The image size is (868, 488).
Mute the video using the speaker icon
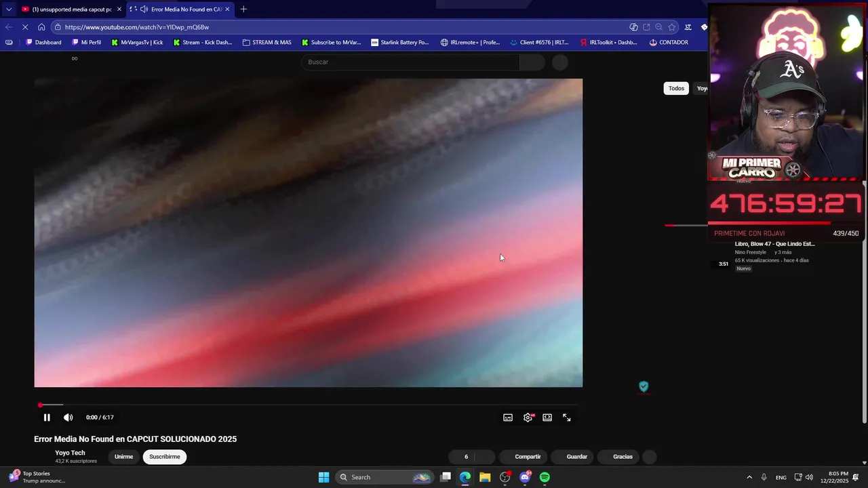click(x=68, y=418)
